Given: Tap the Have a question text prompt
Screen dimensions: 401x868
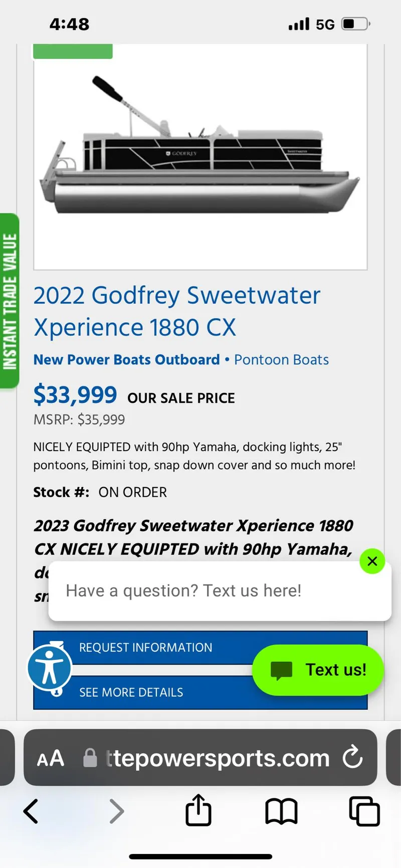Looking at the screenshot, I should (183, 590).
